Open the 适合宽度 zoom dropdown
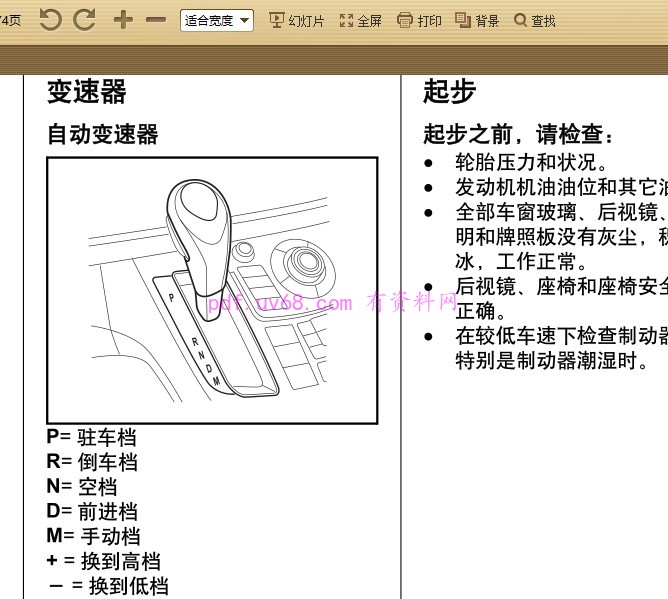Viewport: 668px width, 599px height. [217, 20]
